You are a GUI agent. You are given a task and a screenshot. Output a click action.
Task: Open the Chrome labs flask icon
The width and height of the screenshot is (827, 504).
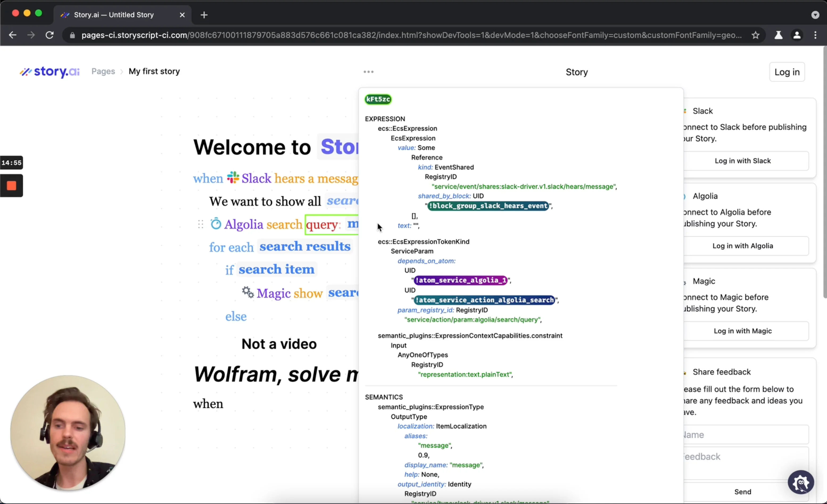779,35
